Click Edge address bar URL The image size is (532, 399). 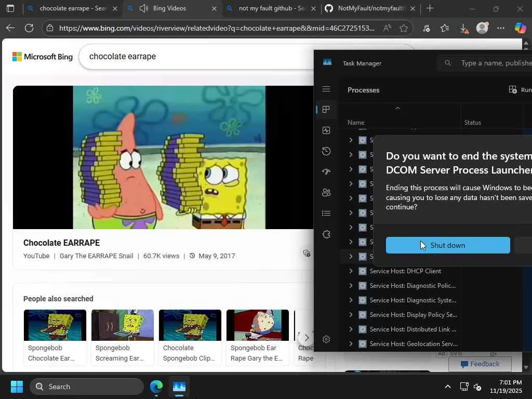point(217,28)
